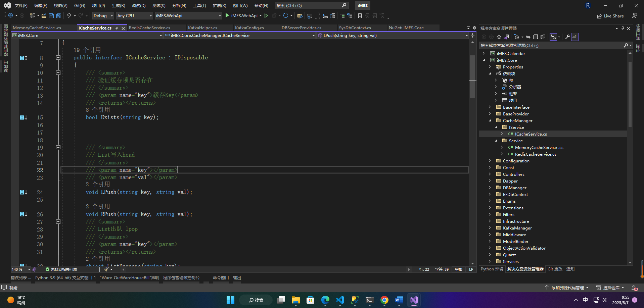
Task: Open the LPush member navigation dropdown
Action: 393,35
